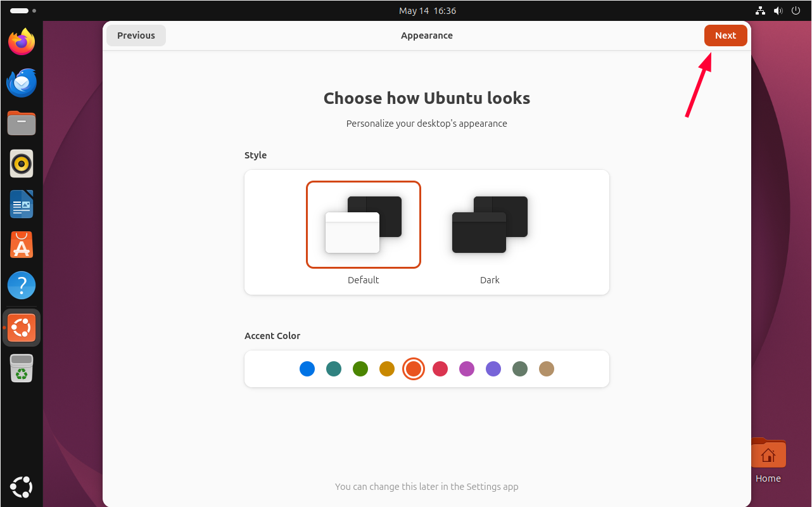Click the active Ubuntu welcome app dock icon
Image resolution: width=812 pixels, height=507 pixels.
tap(22, 328)
